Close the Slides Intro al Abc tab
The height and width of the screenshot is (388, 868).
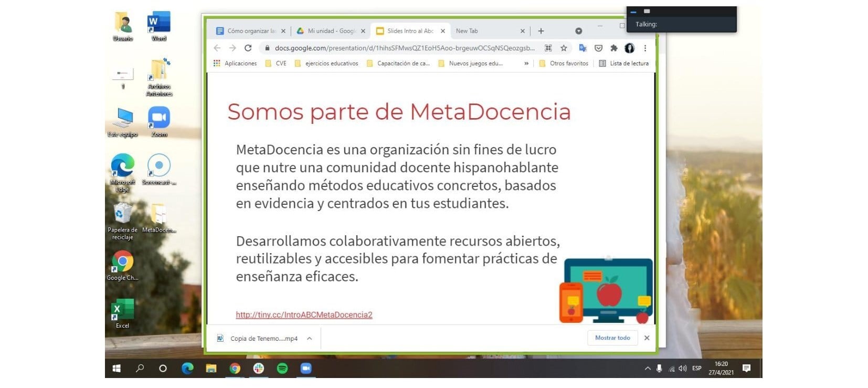[443, 31]
